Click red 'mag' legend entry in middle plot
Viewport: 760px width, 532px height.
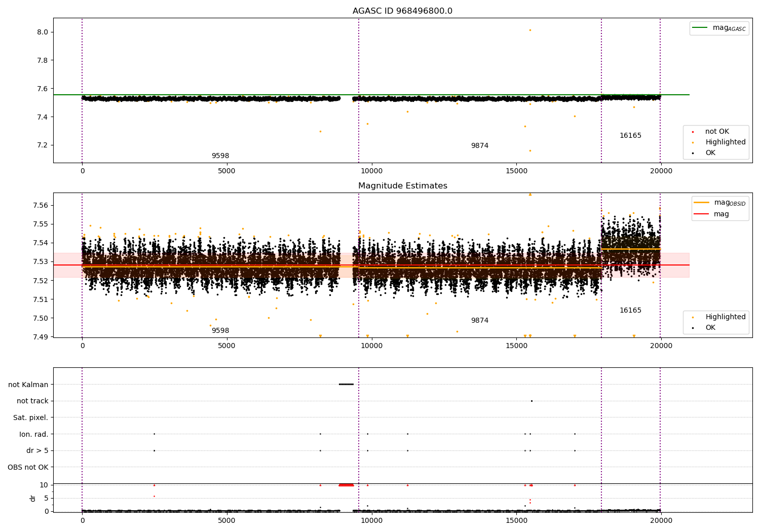[x=711, y=214]
